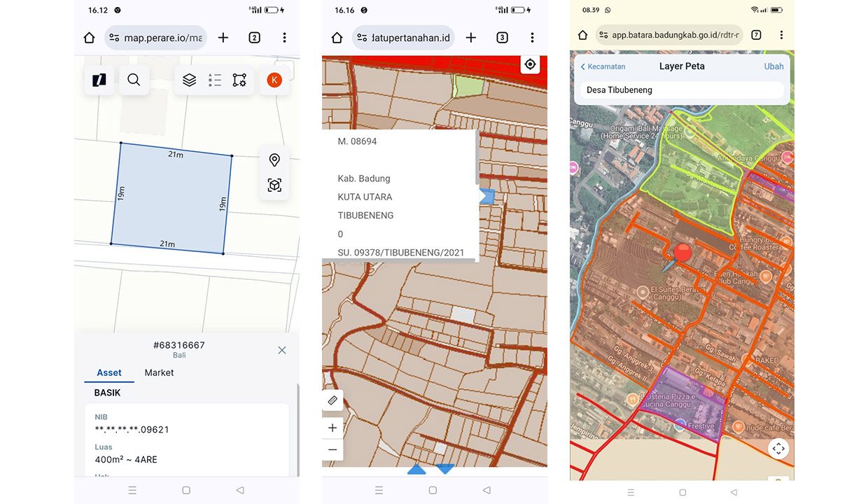Select the polygon settings tool icon
The width and height of the screenshot is (868, 504).
click(239, 80)
